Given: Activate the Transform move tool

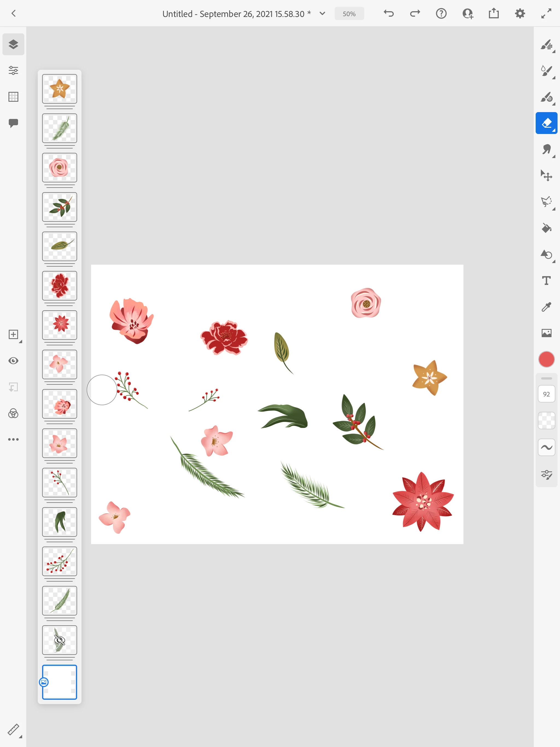Looking at the screenshot, I should [x=546, y=176].
